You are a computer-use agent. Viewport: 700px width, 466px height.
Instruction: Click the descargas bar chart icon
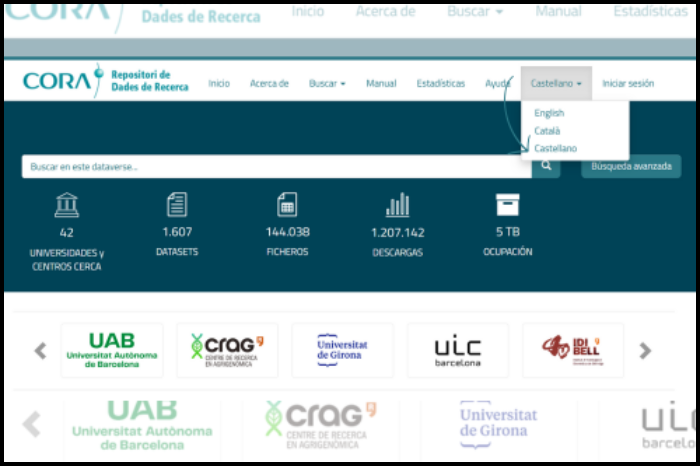(397, 205)
